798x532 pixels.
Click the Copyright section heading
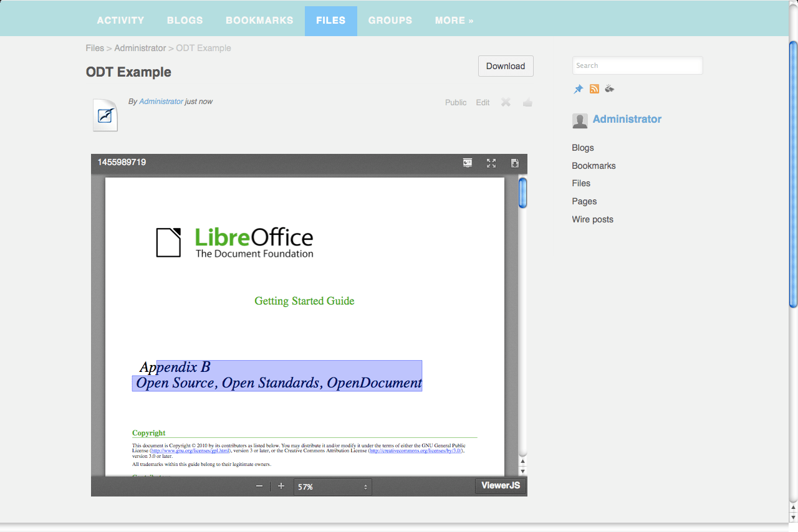tap(149, 433)
